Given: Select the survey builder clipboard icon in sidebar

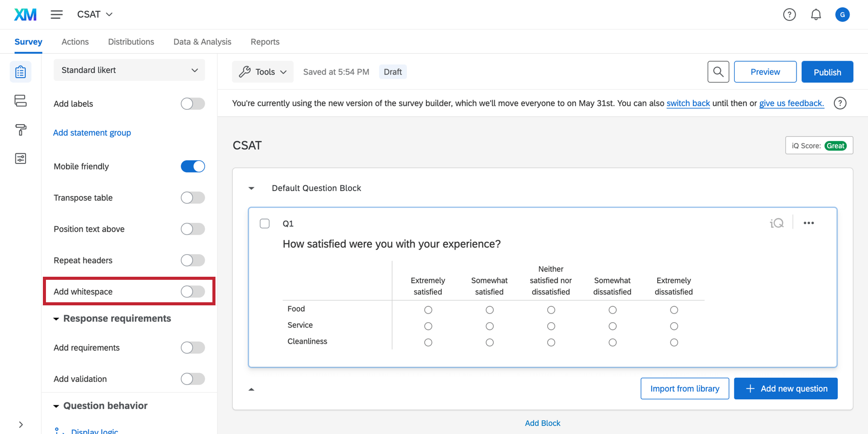Looking at the screenshot, I should coord(20,72).
